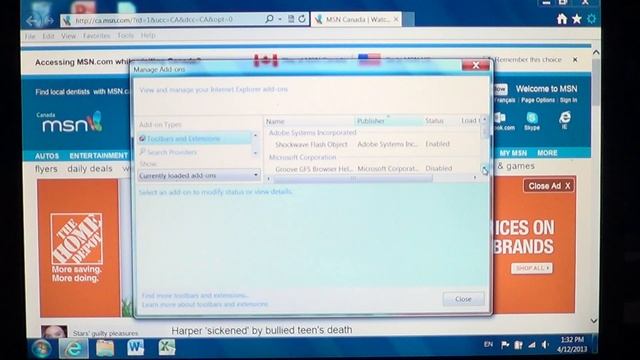The image size is (640, 360).
Task: Click the volume speaker tray icon
Action: 546,345
